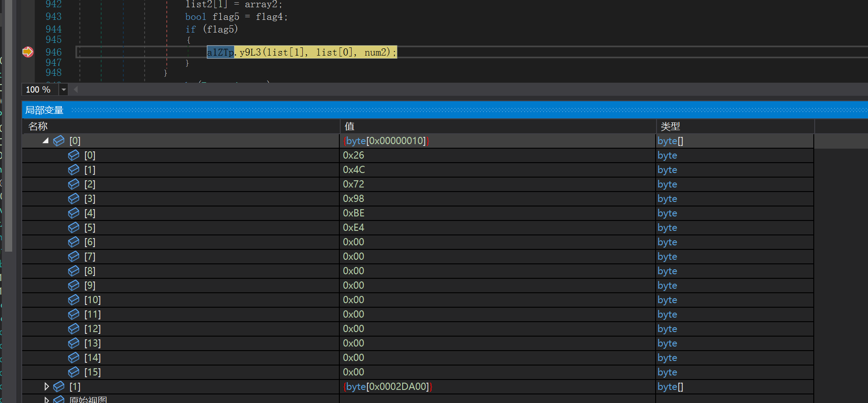Screen dimensions: 868x403
Task: Click the alZTp identifier on line 946
Action: coord(221,52)
